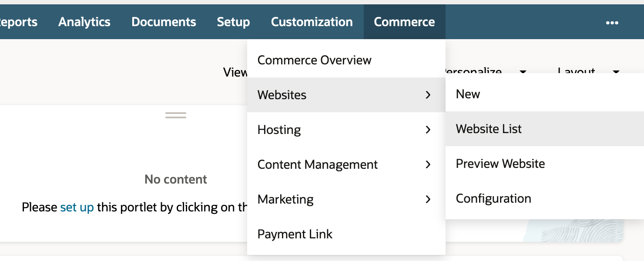Select the Websites menu entry
The height and width of the screenshot is (261, 644).
pos(346,95)
